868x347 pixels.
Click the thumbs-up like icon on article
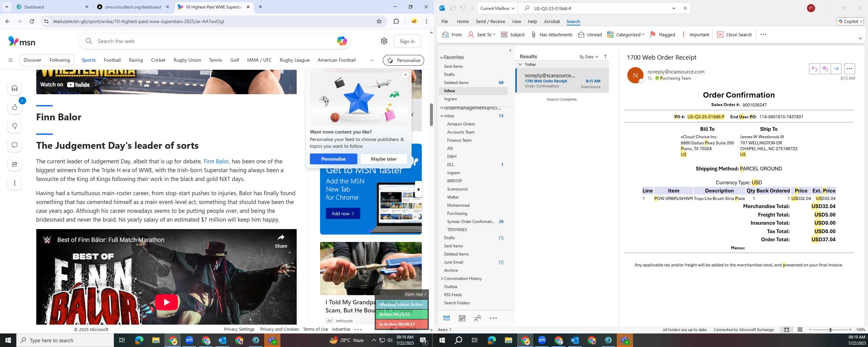click(15, 107)
